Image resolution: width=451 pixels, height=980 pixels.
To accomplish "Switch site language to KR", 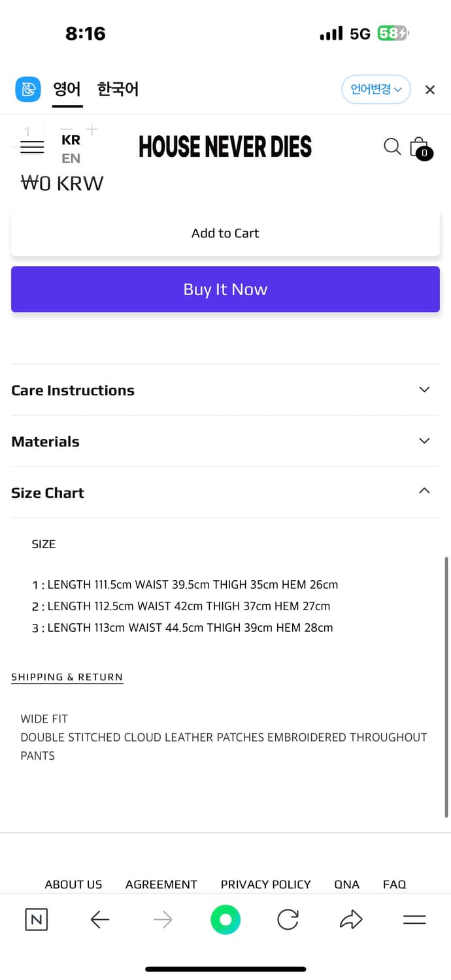I will (71, 140).
